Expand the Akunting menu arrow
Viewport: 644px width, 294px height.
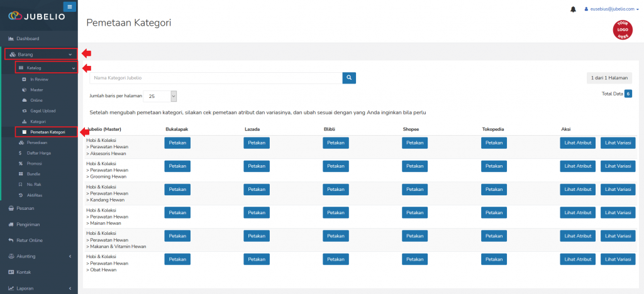pos(70,256)
